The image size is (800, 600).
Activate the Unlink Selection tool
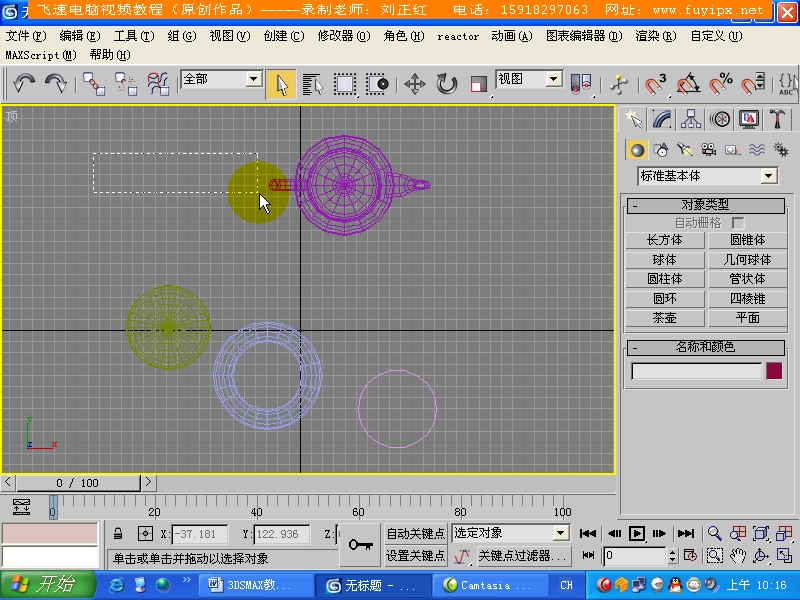pyautogui.click(x=126, y=84)
